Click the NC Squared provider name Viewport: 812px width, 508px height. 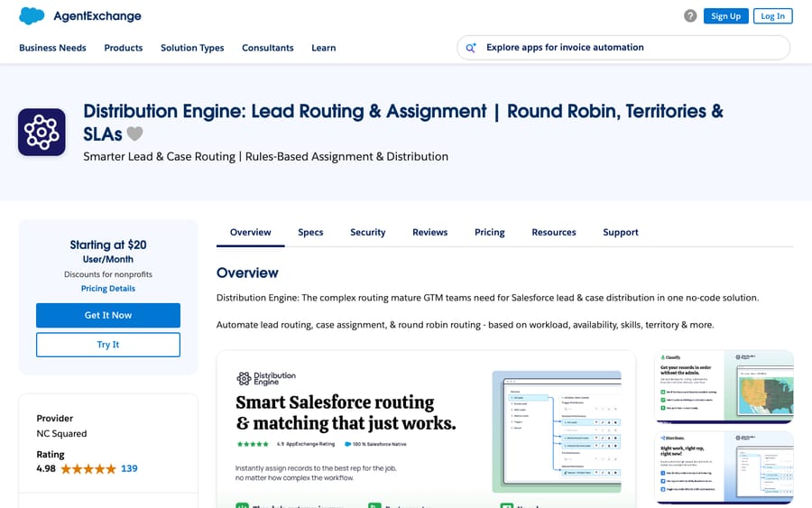click(x=61, y=434)
